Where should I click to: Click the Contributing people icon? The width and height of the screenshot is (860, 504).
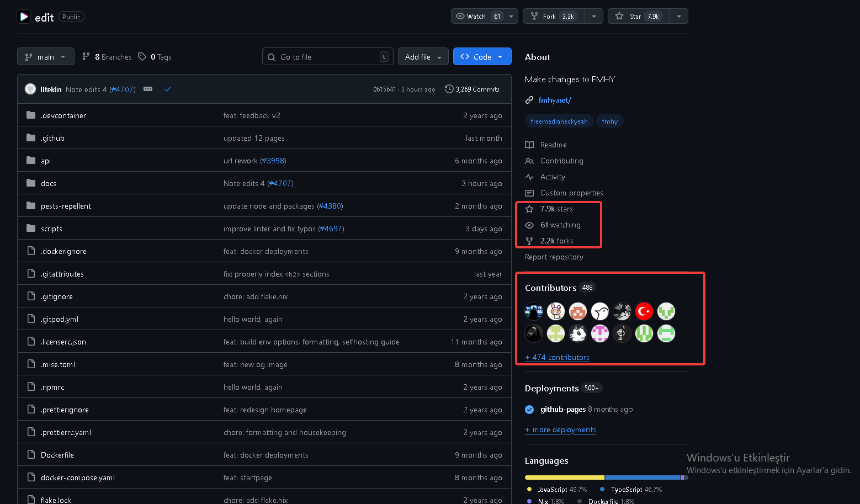[529, 161]
